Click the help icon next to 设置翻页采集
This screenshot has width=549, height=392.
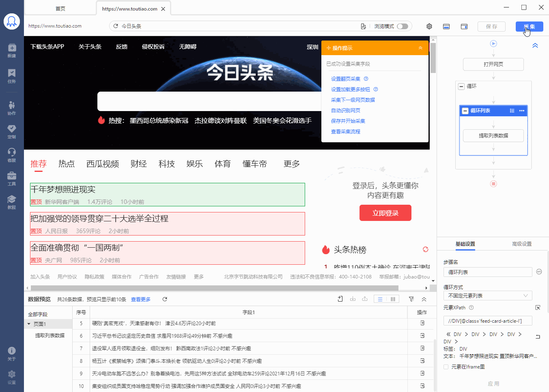coord(366,79)
